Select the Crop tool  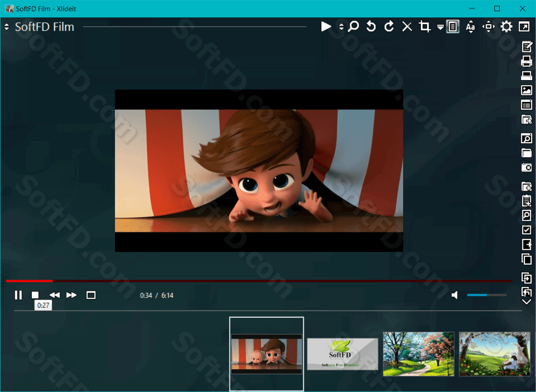(x=425, y=27)
